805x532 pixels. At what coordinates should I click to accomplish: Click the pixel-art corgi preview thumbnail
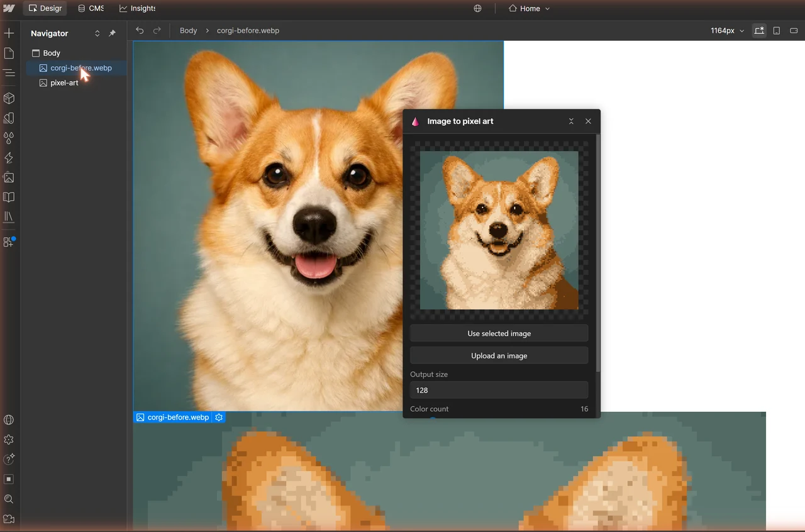click(499, 230)
